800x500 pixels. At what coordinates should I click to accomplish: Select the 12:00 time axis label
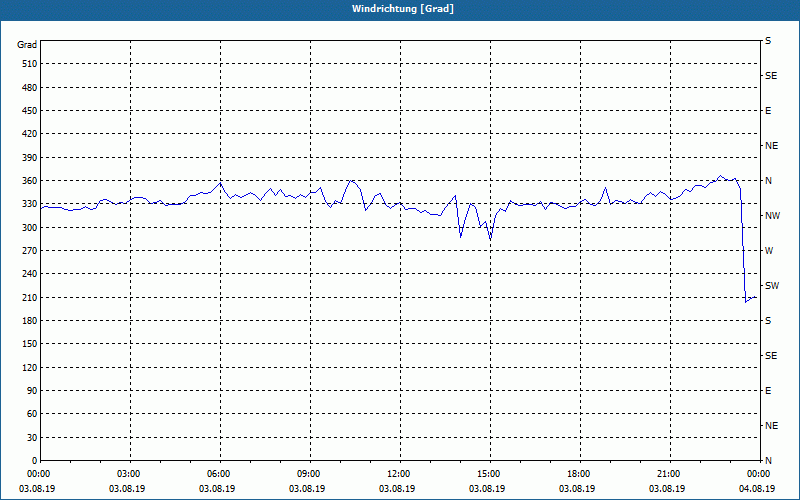[400, 474]
